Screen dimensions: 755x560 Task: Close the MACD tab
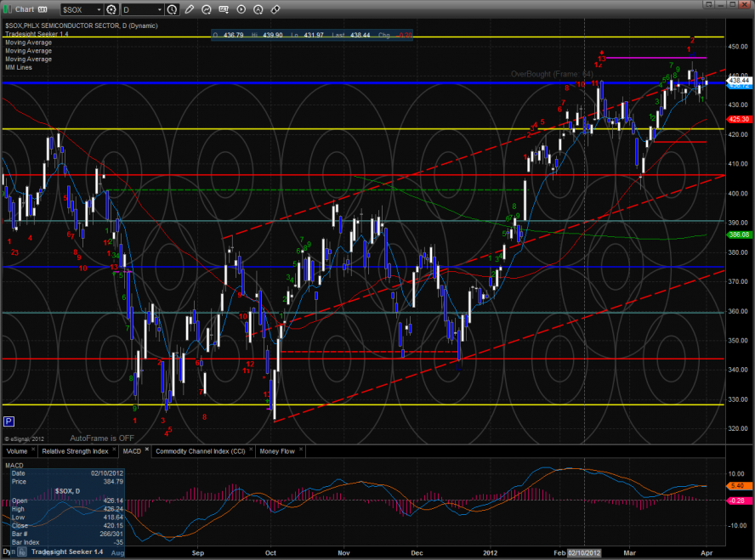(148, 451)
